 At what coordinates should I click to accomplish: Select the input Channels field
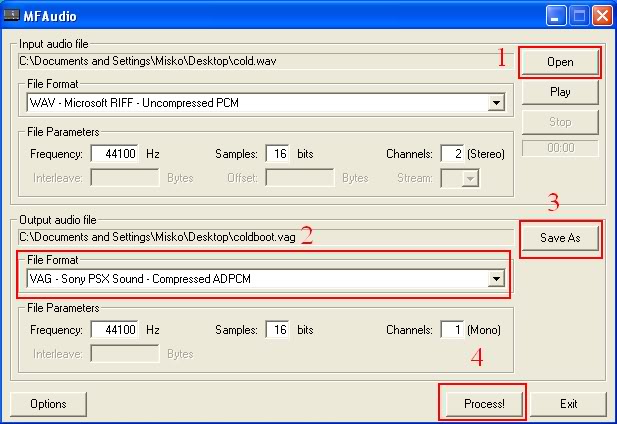[x=452, y=154]
